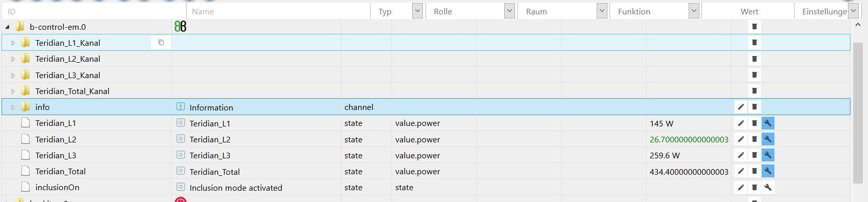The width and height of the screenshot is (868, 202).
Task: Open the Raum filter dropdown
Action: [601, 11]
